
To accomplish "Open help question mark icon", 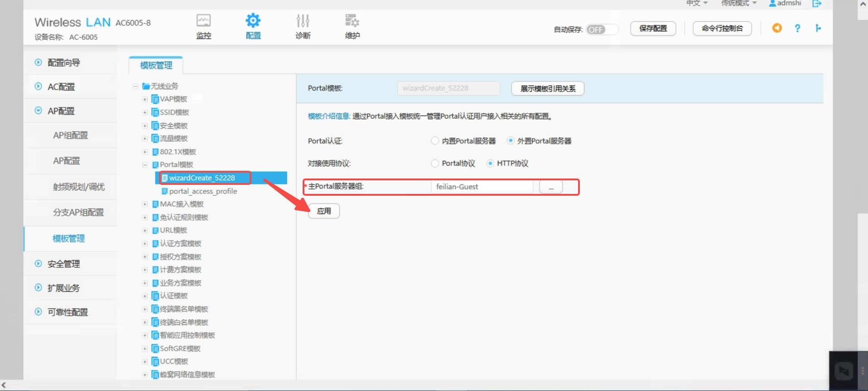I will coord(797,28).
